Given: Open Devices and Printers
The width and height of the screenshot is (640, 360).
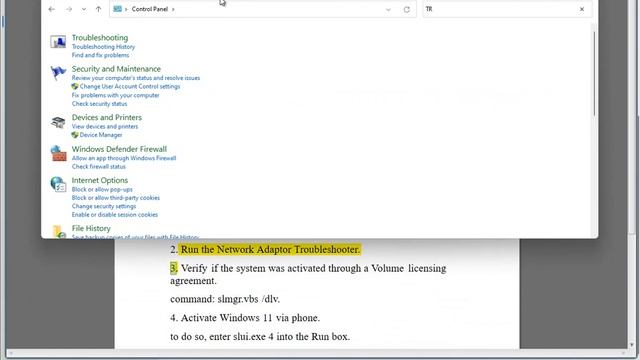Looking at the screenshot, I should point(107,117).
